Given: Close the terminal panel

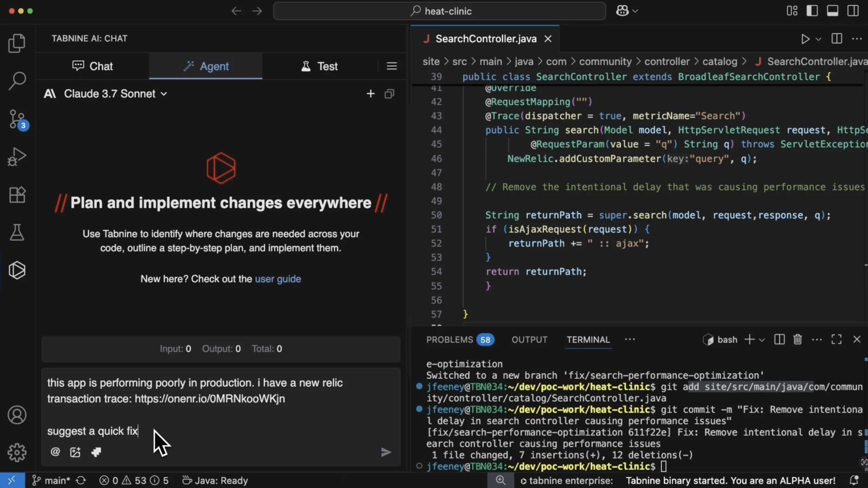Looking at the screenshot, I should point(857,339).
